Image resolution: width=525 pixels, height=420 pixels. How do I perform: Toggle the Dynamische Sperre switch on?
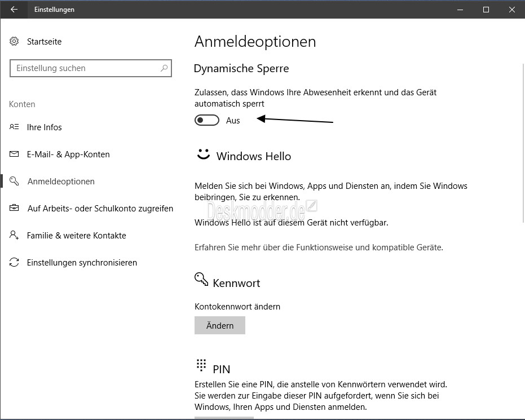click(x=207, y=120)
